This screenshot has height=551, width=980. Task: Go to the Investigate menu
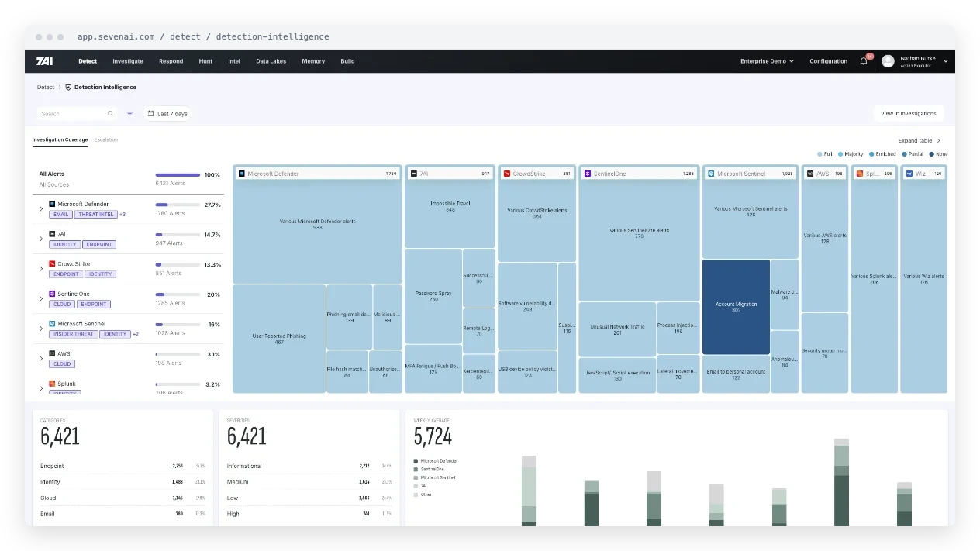click(x=128, y=61)
